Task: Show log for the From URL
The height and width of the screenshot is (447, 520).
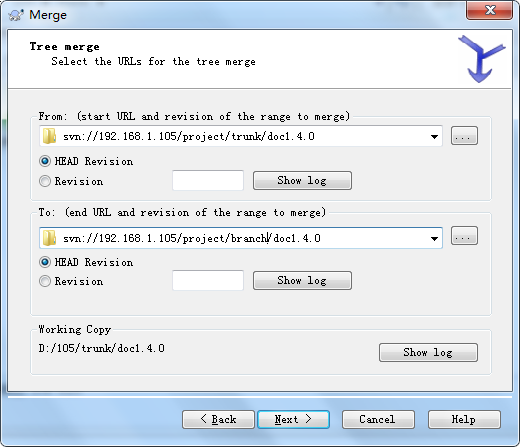Action: coord(302,181)
